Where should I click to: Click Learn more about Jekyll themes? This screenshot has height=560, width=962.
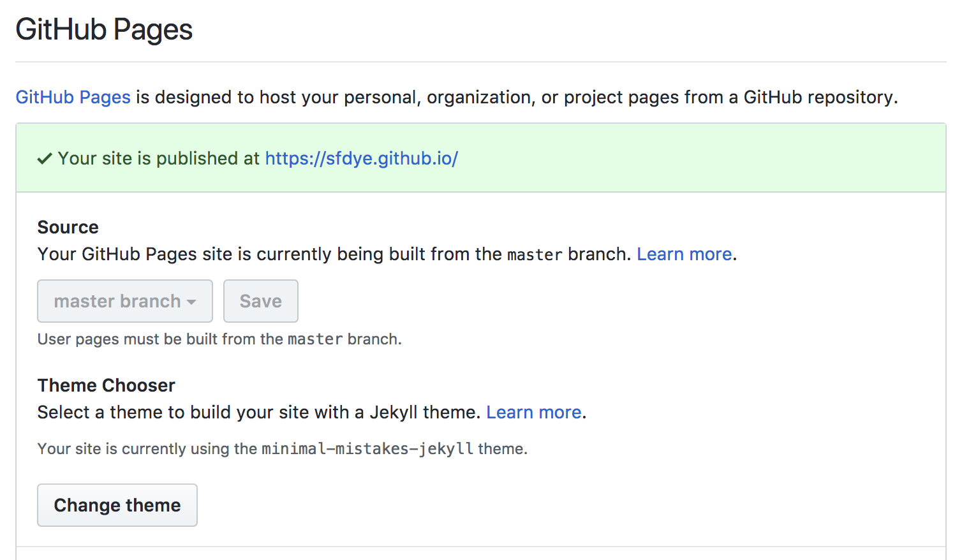533,412
